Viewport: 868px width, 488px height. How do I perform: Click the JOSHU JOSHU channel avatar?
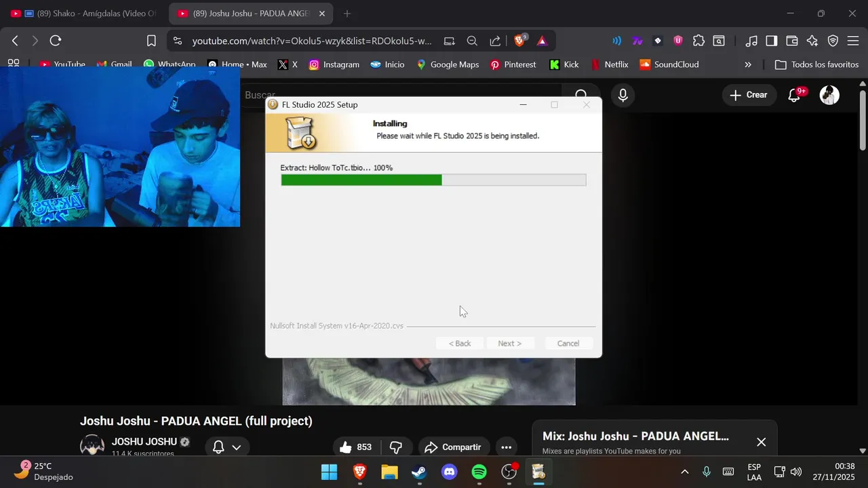click(x=92, y=447)
